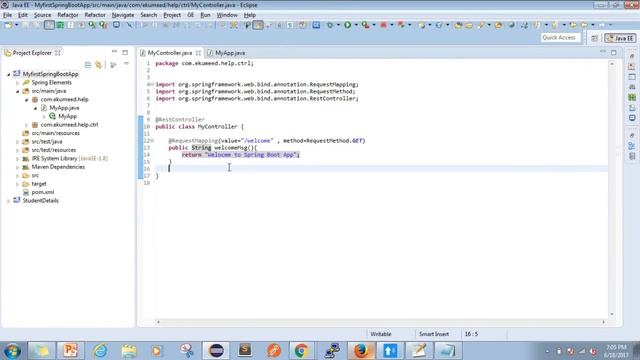
Task: Open Firefox from the taskbar
Action: pyautogui.click(x=361, y=351)
